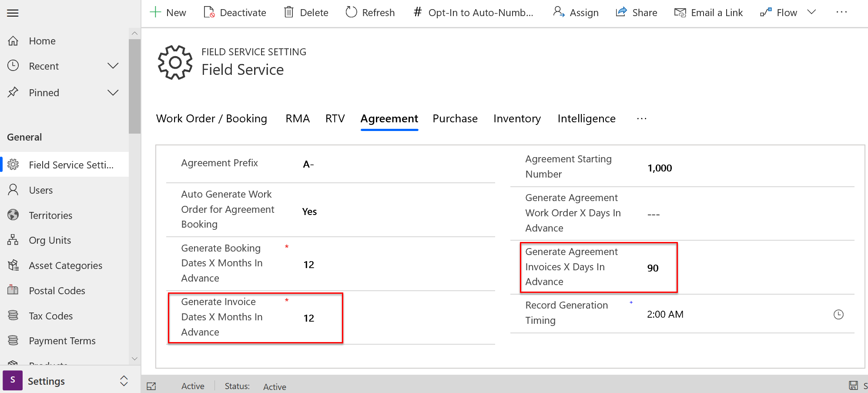This screenshot has width=868, height=393.
Task: Open Payment Terms in the sidebar
Action: click(62, 340)
